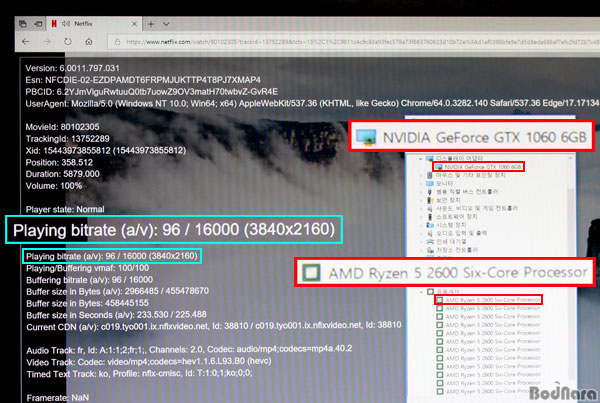This screenshot has width=600, height=403.
Task: Click the 'Playing/Buffering vmaf: 100/100' text
Action: [x=88, y=268]
